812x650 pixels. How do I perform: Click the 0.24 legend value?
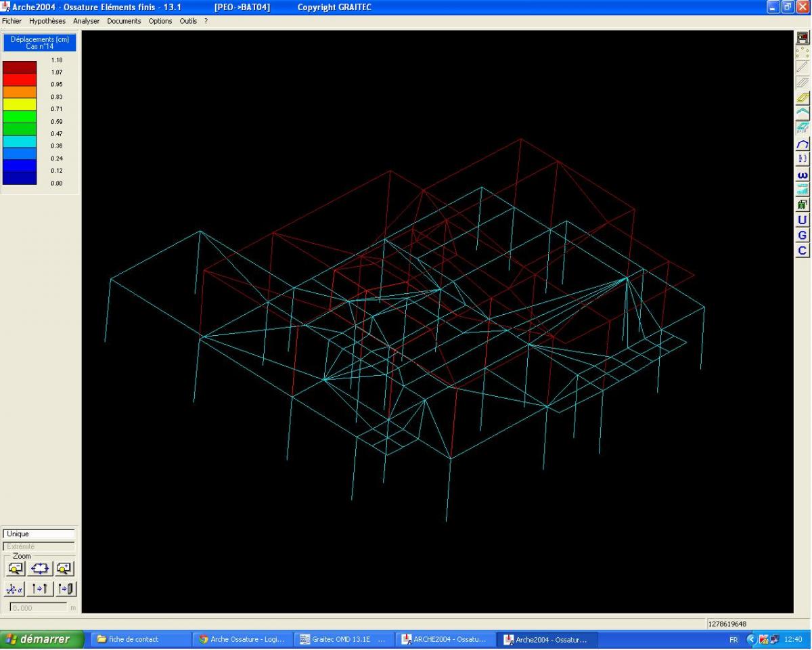pyautogui.click(x=57, y=158)
